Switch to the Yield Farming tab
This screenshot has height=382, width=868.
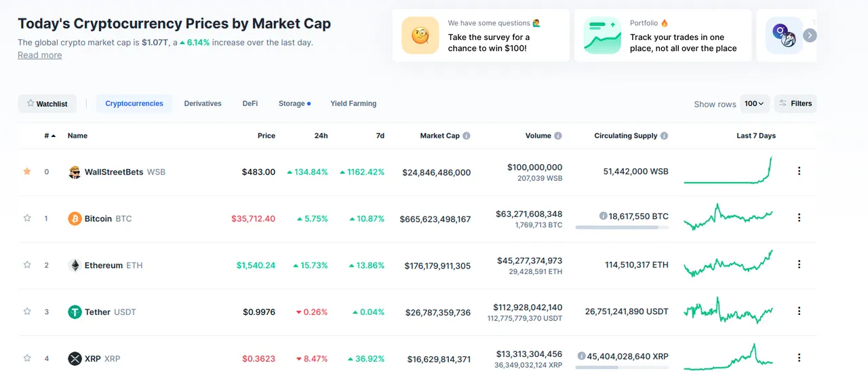[x=353, y=104]
